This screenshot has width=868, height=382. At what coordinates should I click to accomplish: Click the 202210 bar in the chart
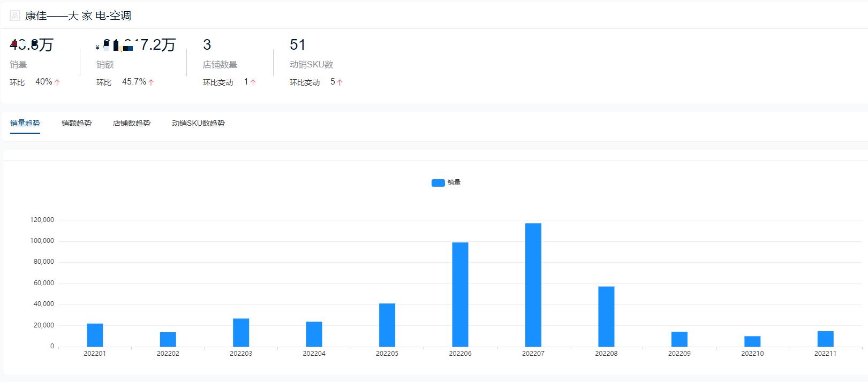tap(752, 341)
